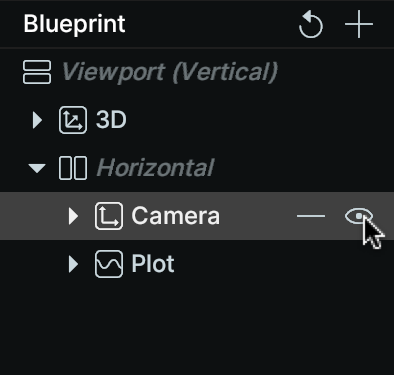Screen dimensions: 394x375
Task: Toggle visibility of the Camera view
Action: 359,216
